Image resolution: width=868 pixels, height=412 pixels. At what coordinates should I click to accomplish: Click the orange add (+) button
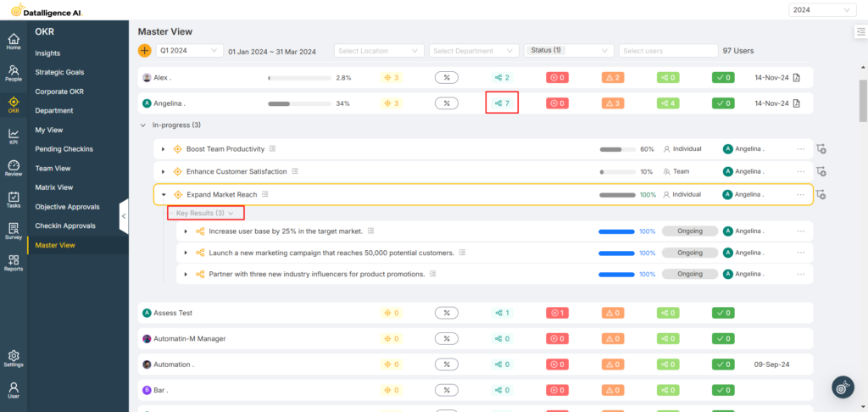(x=144, y=51)
